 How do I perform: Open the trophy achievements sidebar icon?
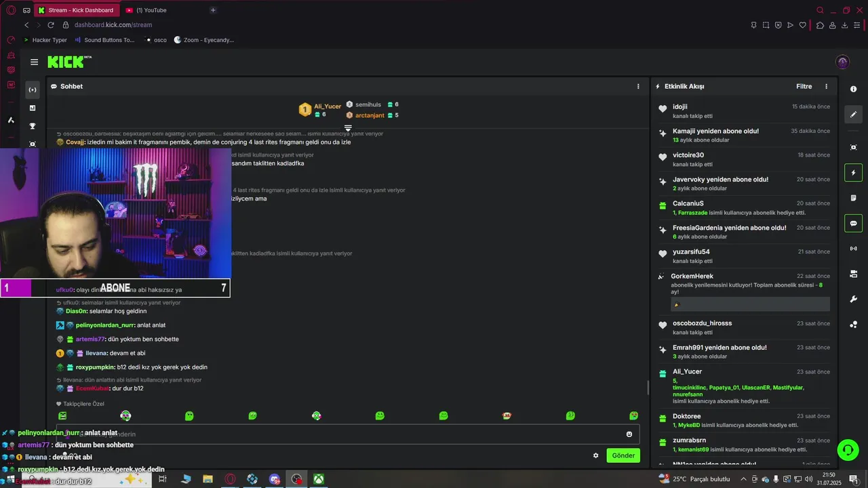pos(32,126)
